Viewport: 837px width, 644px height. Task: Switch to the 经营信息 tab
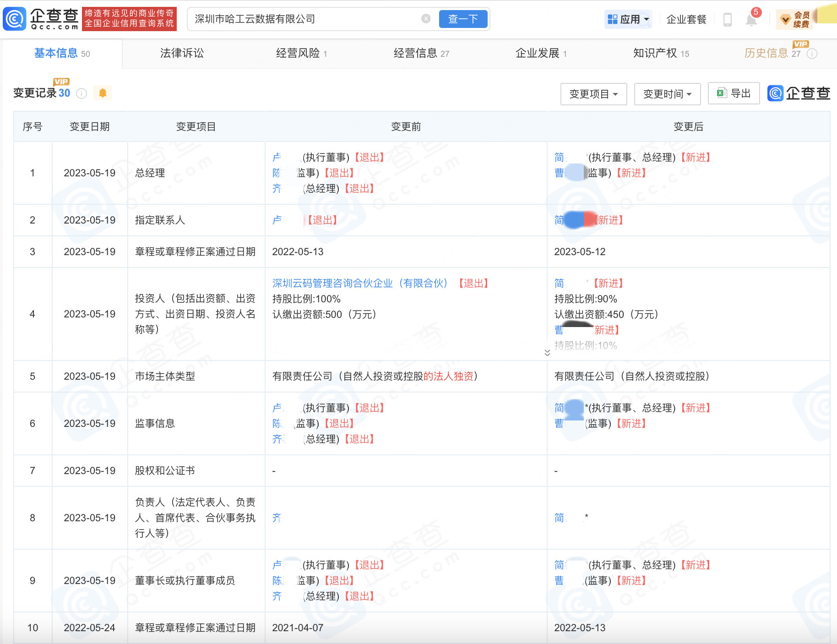421,54
